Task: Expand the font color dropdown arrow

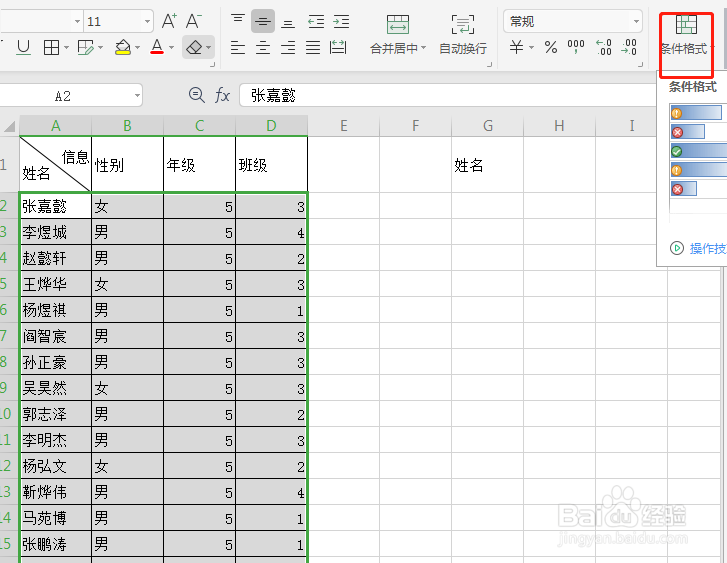Action: (171, 47)
